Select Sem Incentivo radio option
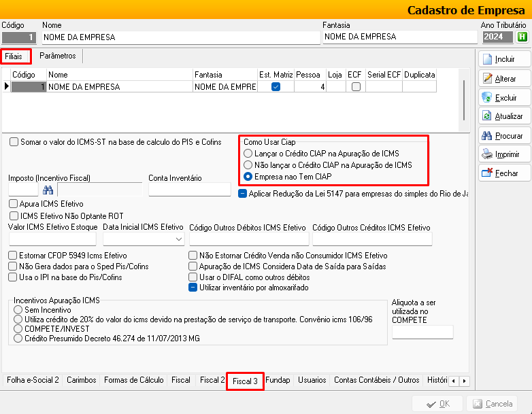 [x=18, y=310]
